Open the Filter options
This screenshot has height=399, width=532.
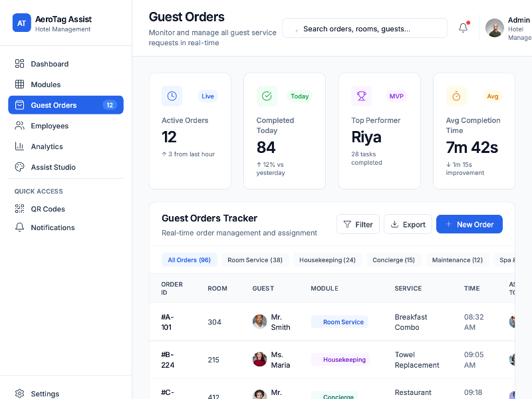pyautogui.click(x=358, y=224)
